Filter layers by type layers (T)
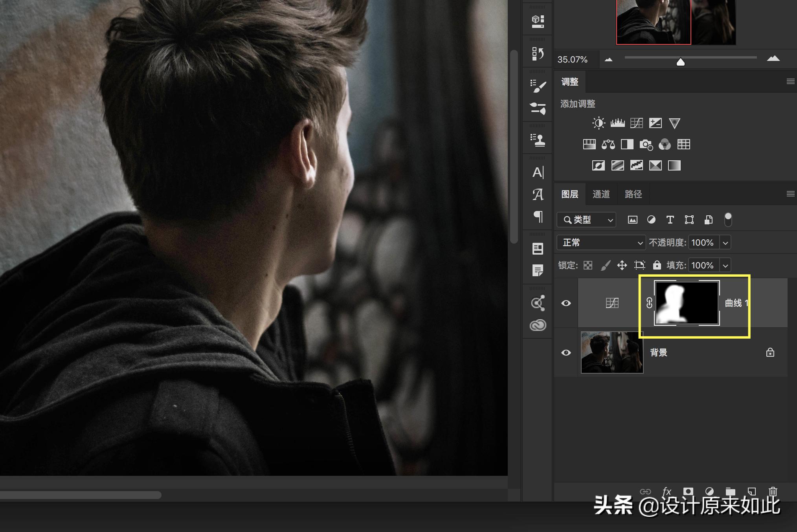Viewport: 797px width, 532px height. 670,220
